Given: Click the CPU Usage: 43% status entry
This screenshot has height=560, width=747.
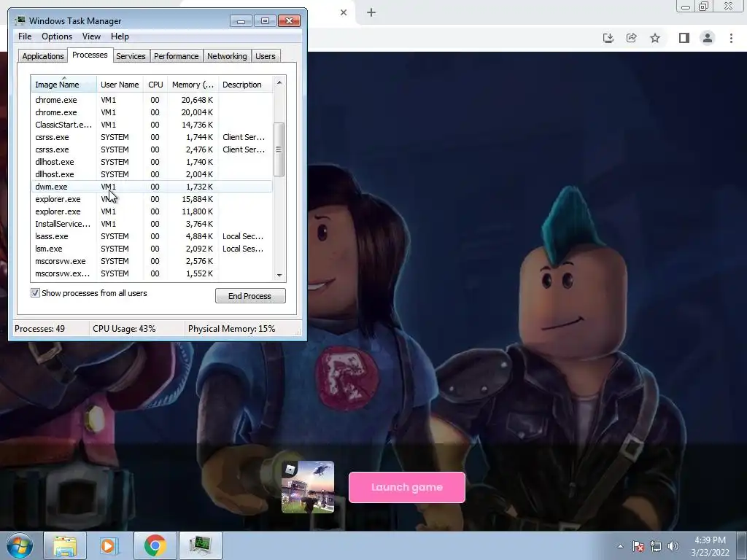Looking at the screenshot, I should 124,329.
